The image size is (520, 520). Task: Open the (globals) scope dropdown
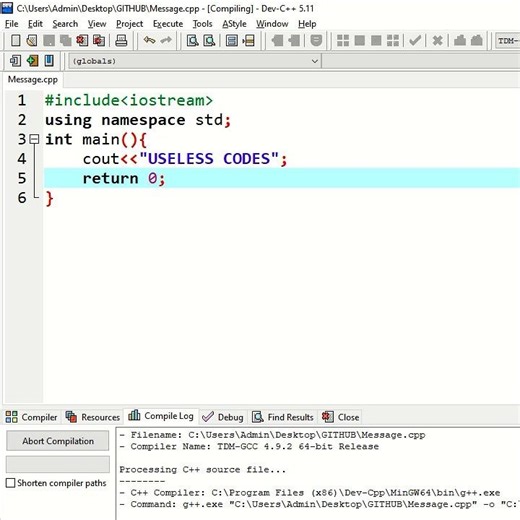point(195,61)
